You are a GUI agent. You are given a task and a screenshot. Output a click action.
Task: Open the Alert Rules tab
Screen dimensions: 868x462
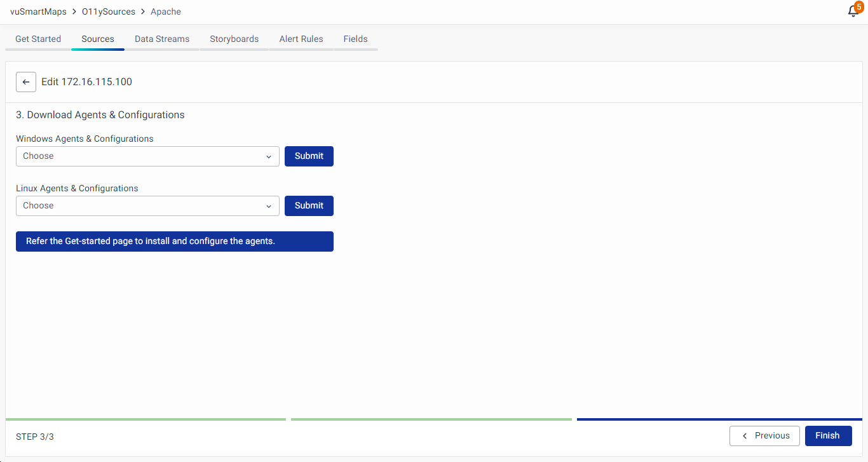pos(301,39)
